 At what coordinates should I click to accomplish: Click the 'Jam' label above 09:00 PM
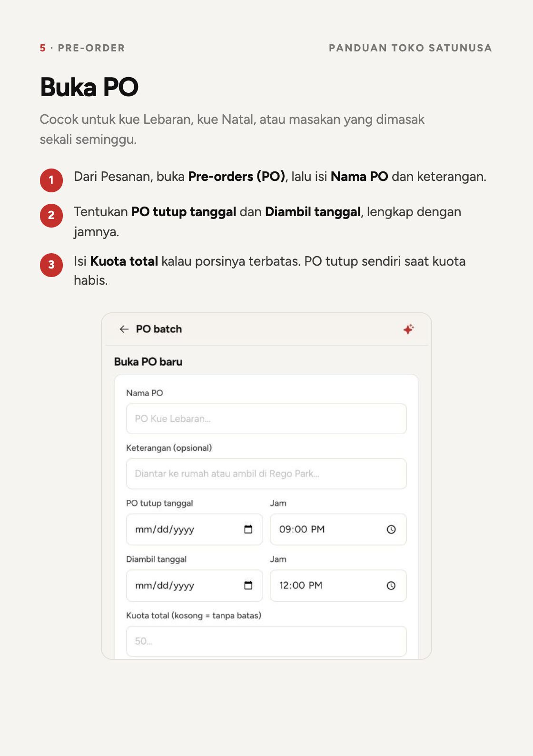(278, 503)
